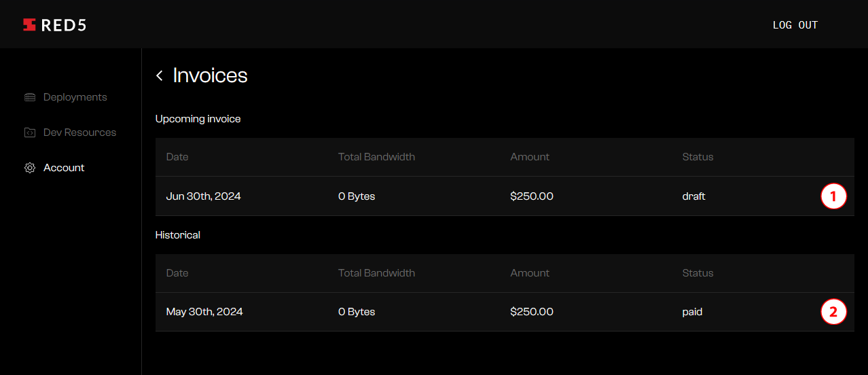Select Account in the sidebar

pyautogui.click(x=64, y=168)
